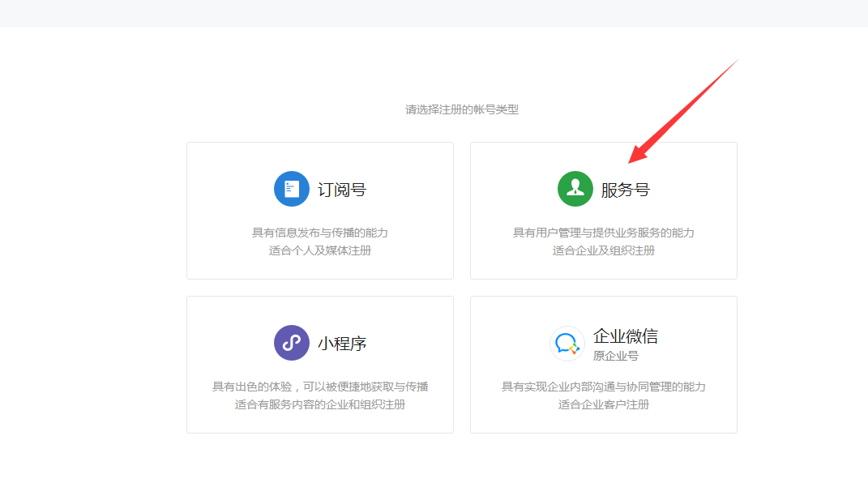Click text 适合企业客户注册

coord(604,404)
